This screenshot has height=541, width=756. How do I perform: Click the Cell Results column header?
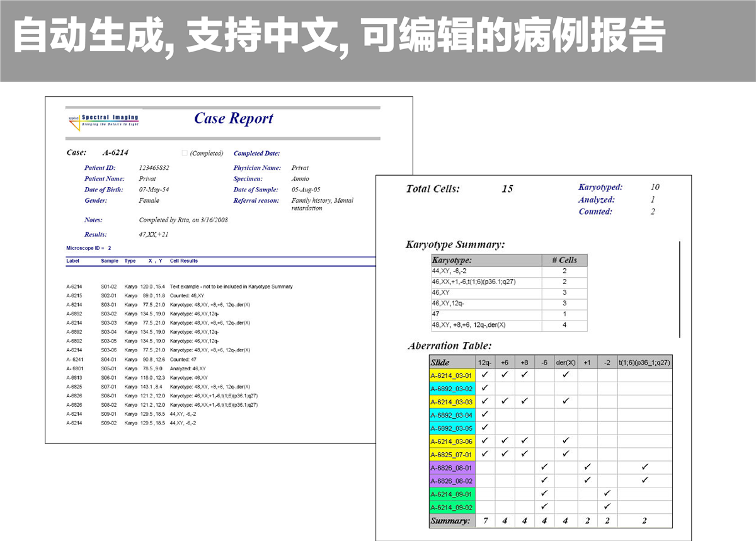[183, 261]
